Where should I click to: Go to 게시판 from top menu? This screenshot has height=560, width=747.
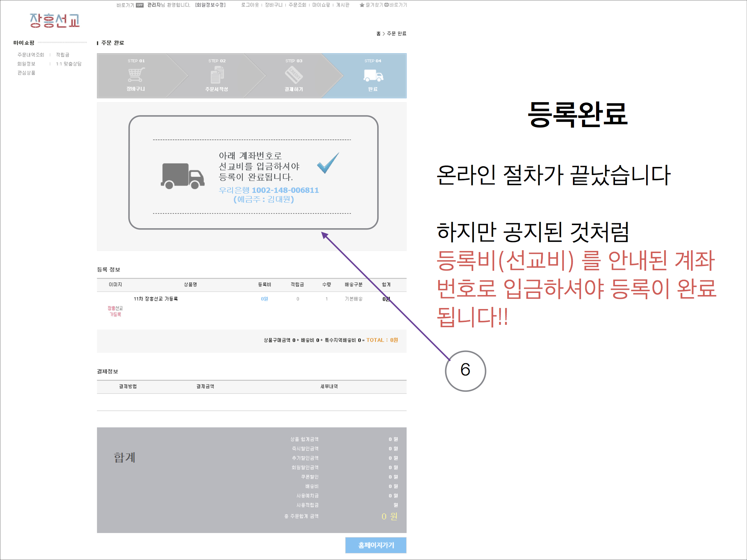(343, 5)
